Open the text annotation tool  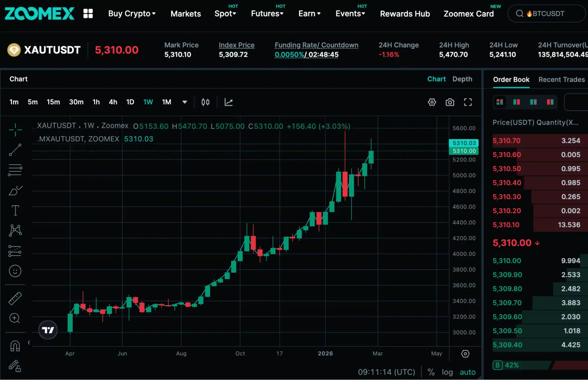(15, 210)
